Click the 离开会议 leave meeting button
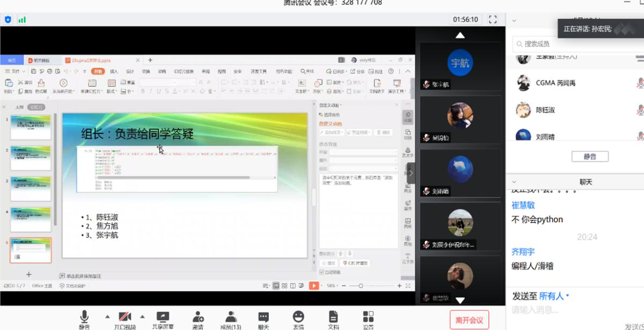Image resolution: width=644 pixels, height=330 pixels. click(469, 320)
